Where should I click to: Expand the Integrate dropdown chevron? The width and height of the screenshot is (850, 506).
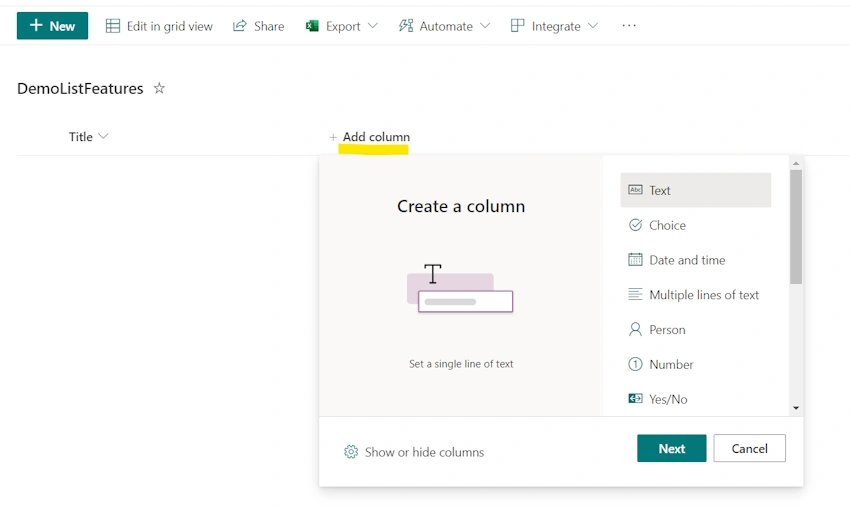tap(593, 25)
